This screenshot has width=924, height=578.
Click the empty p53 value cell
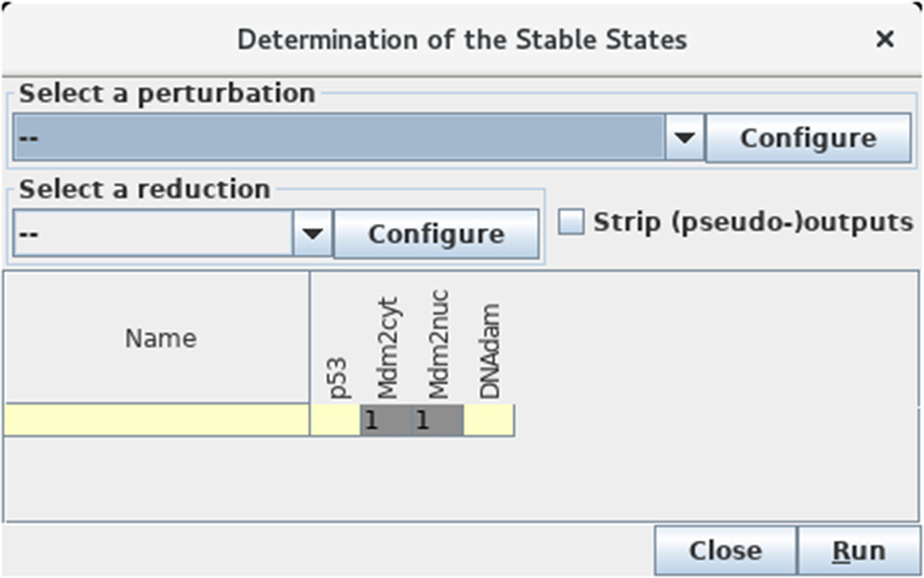pos(336,420)
